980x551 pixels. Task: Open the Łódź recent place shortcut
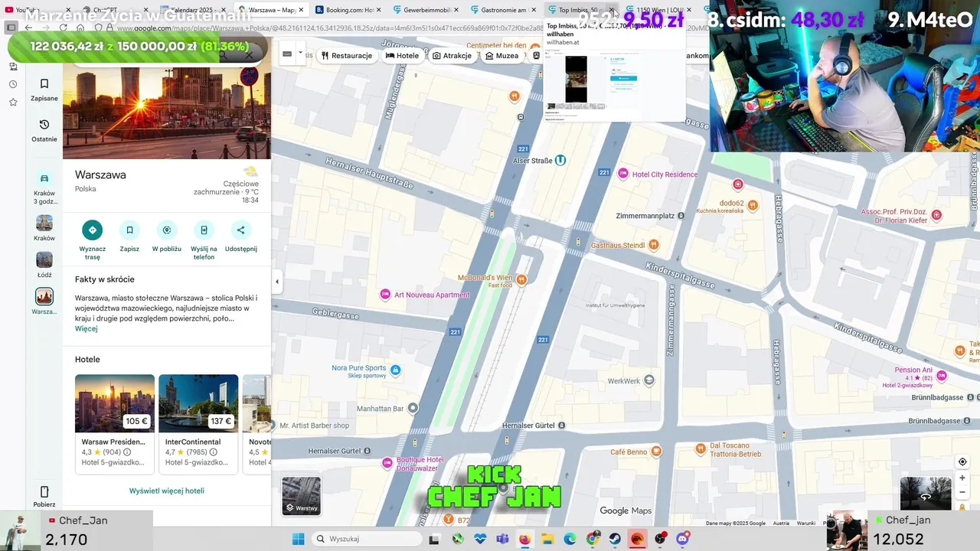(x=44, y=265)
